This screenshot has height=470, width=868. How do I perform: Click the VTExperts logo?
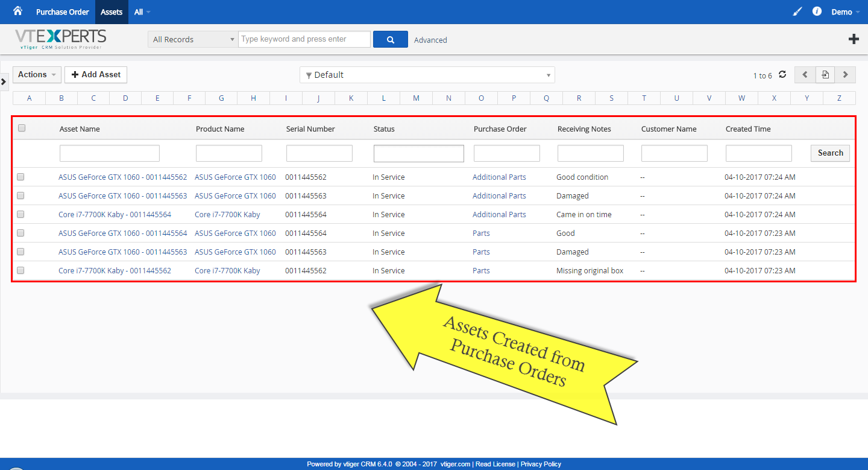click(60, 39)
